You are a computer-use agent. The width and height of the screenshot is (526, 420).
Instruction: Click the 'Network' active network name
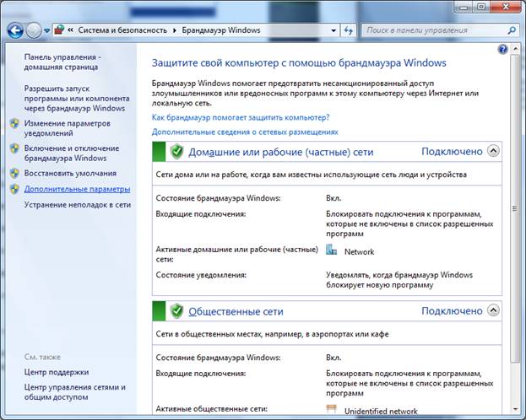tap(360, 251)
